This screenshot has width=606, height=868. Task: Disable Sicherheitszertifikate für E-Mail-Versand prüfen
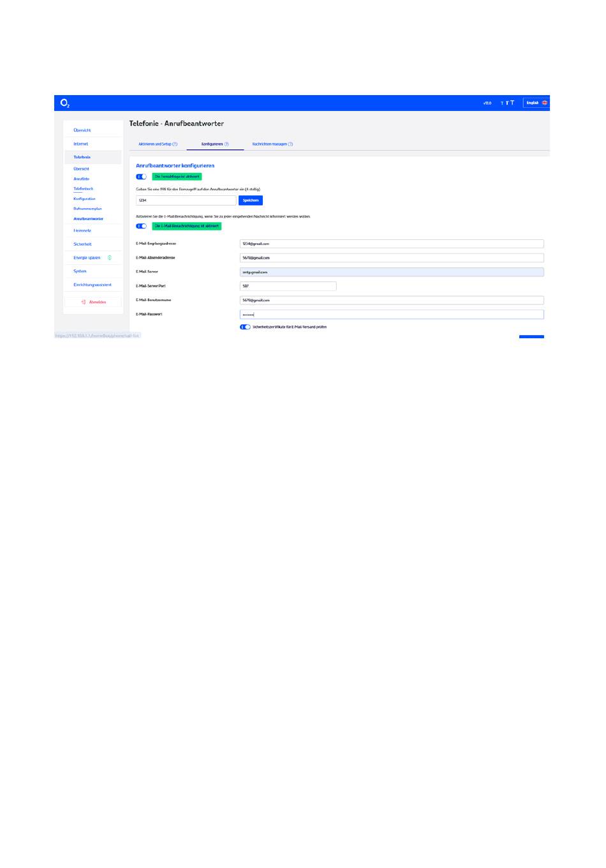point(245,327)
